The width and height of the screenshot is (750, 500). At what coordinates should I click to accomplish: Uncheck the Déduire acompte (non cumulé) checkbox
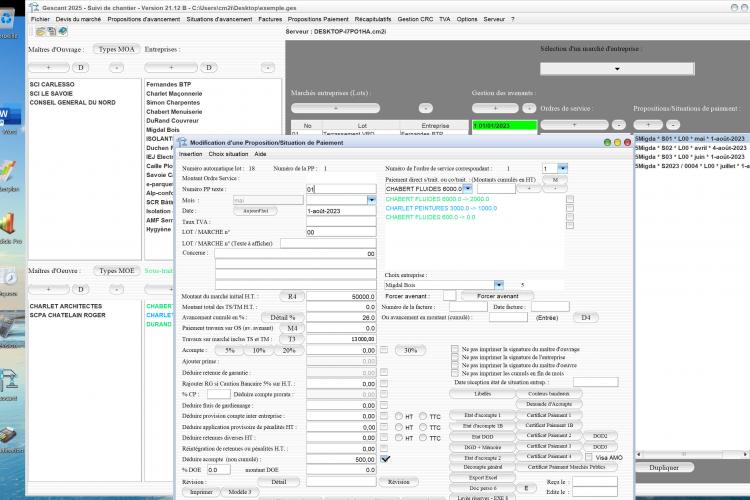click(x=385, y=459)
